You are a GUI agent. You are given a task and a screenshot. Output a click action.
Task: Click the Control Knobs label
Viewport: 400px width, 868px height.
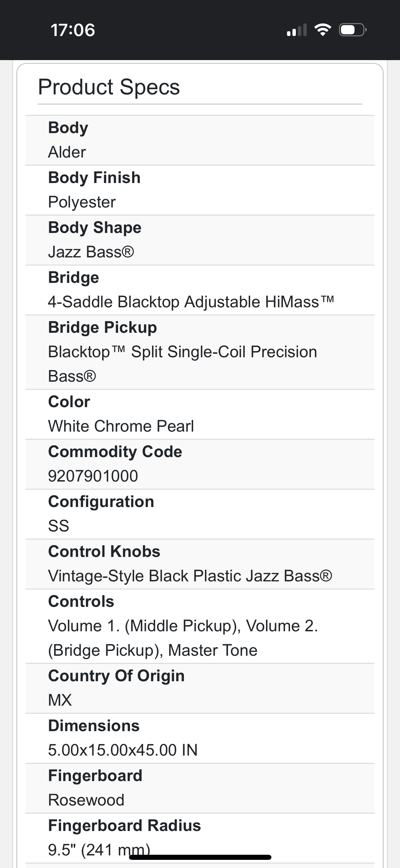(104, 551)
